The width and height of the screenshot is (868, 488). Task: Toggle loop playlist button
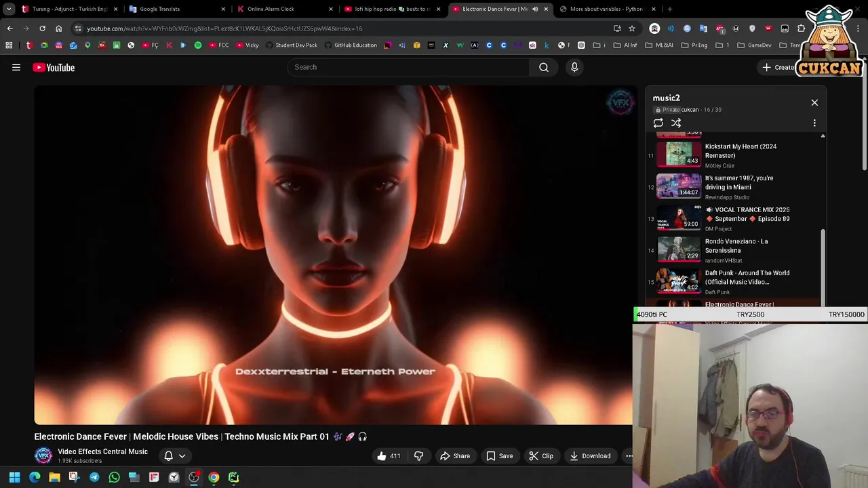tap(658, 123)
